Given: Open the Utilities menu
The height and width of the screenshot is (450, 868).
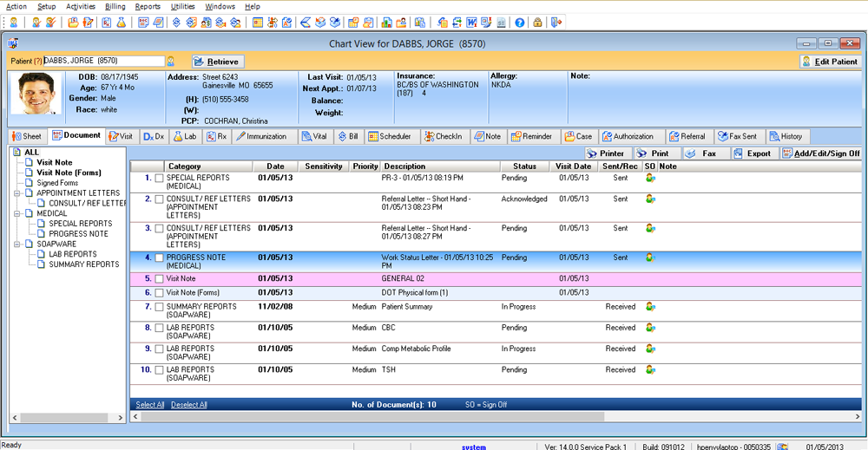Looking at the screenshot, I should click(x=182, y=7).
